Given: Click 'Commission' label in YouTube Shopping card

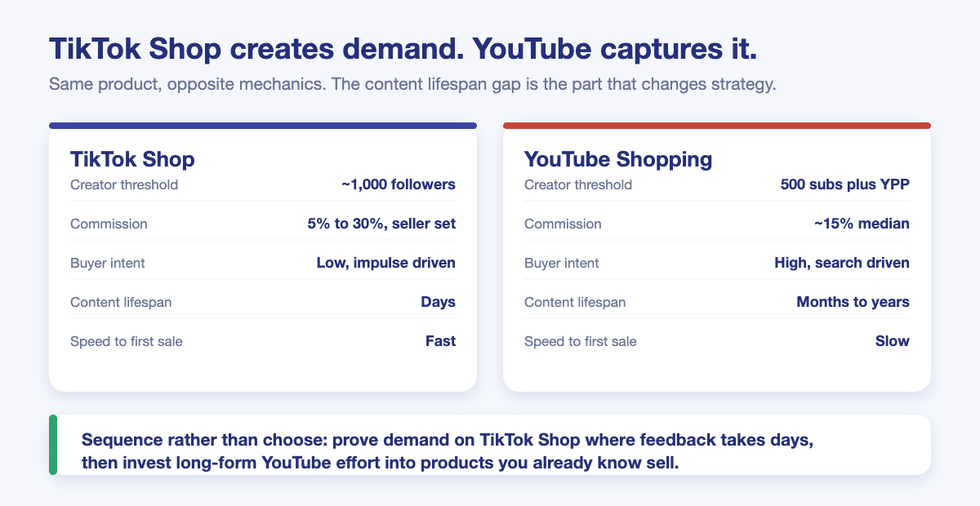Looking at the screenshot, I should click(563, 224).
